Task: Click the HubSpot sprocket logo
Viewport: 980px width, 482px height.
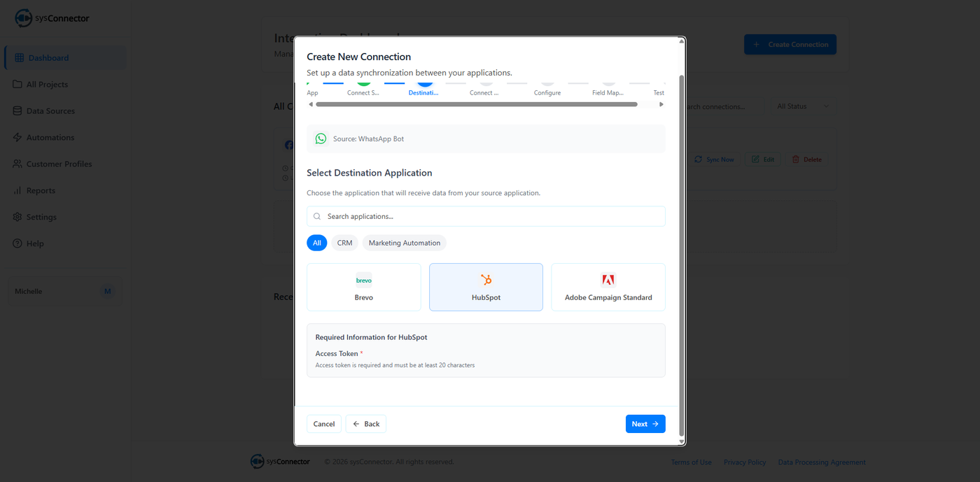Action: coord(486,280)
